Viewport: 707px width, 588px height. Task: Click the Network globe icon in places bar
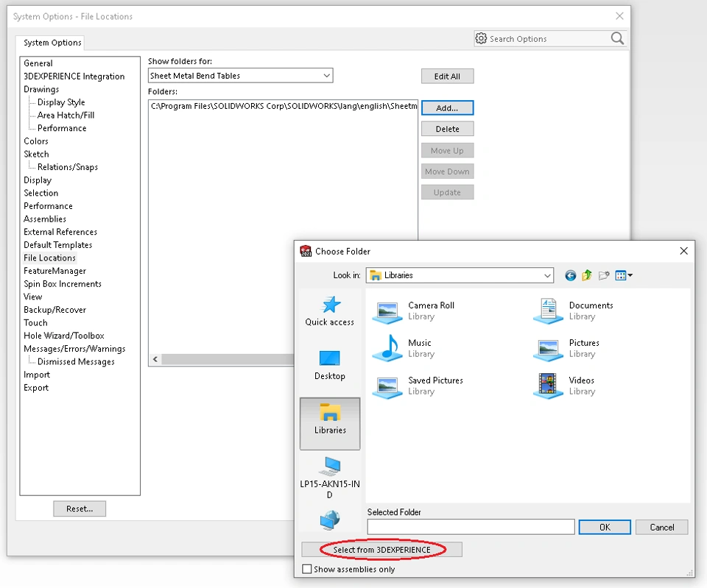pos(330,520)
